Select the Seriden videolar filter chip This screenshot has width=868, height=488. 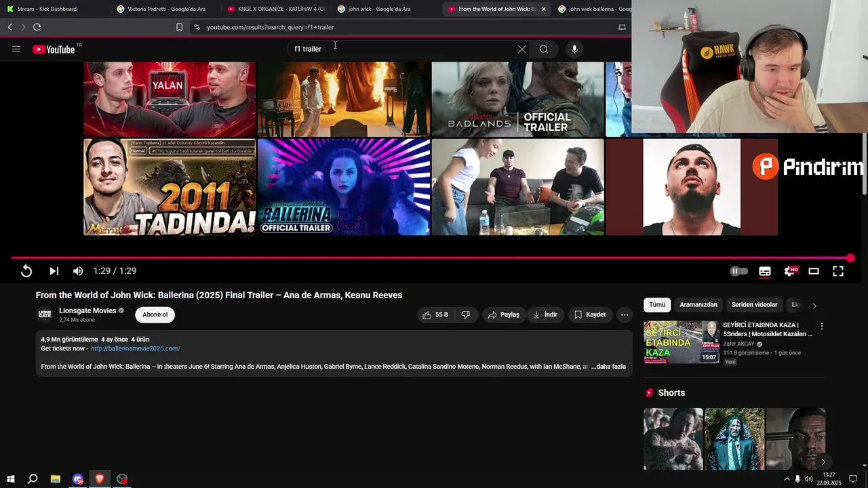[755, 305]
